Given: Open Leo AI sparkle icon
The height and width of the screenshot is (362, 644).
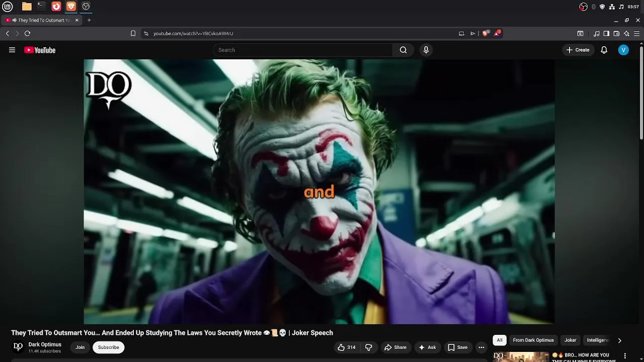Looking at the screenshot, I should tap(626, 34).
